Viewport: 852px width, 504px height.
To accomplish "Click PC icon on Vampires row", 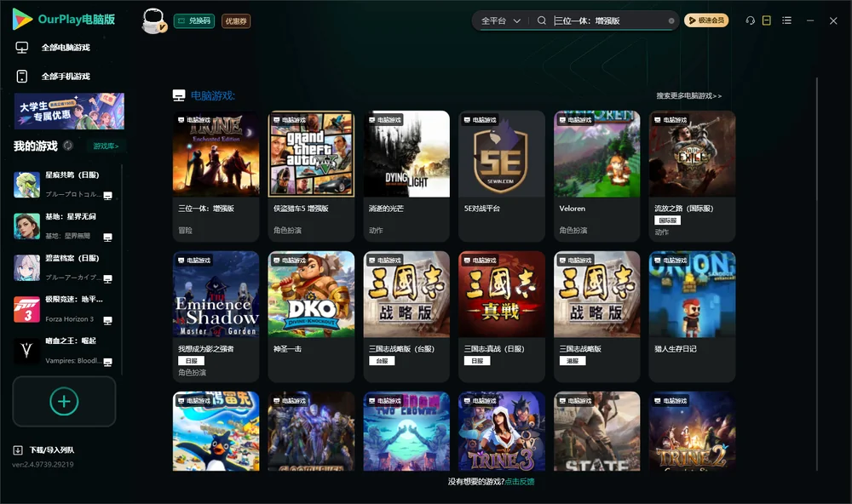I will (x=107, y=363).
